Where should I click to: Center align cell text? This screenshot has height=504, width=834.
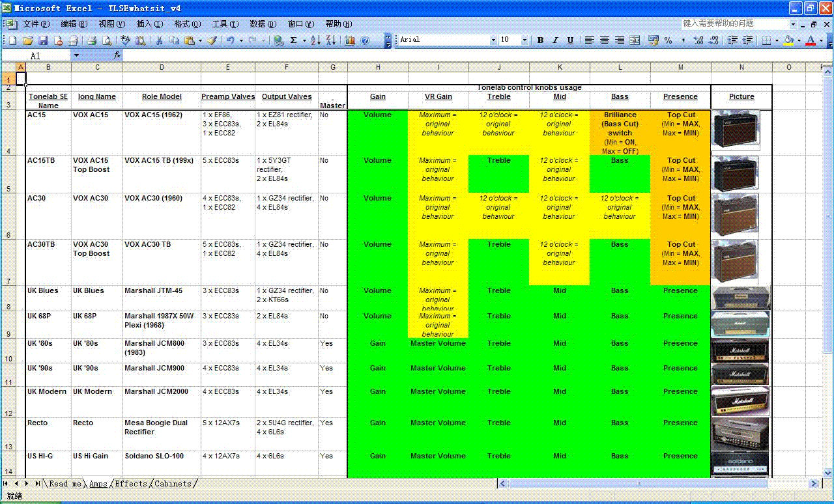pos(605,40)
